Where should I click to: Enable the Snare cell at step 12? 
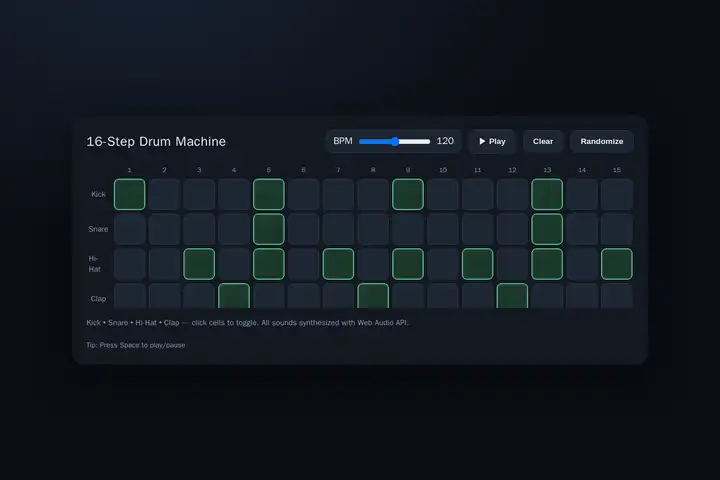pos(512,229)
